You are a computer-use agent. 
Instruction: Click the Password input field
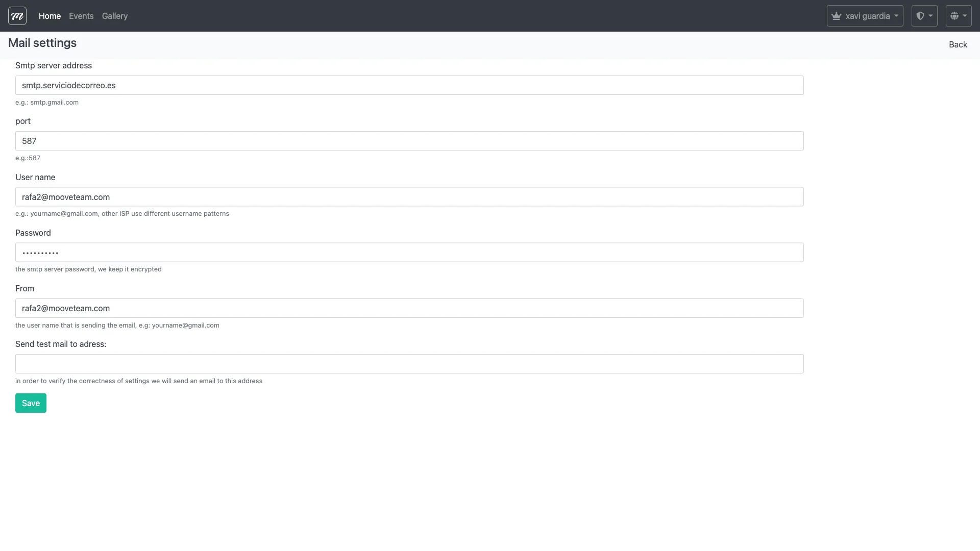[408, 252]
